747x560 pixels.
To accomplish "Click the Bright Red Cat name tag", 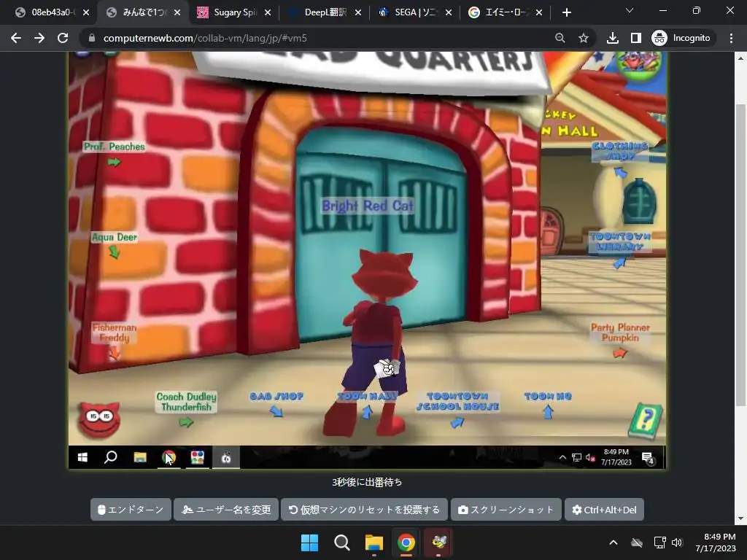I will (368, 206).
